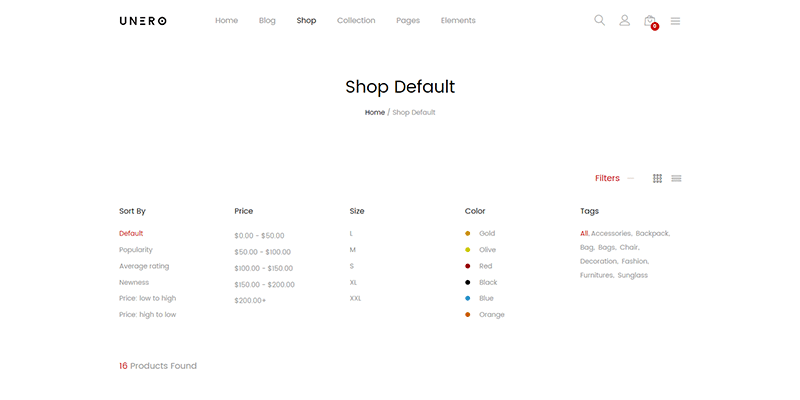Expand the Pages menu
Screen dimensions: 800x400
[408, 21]
